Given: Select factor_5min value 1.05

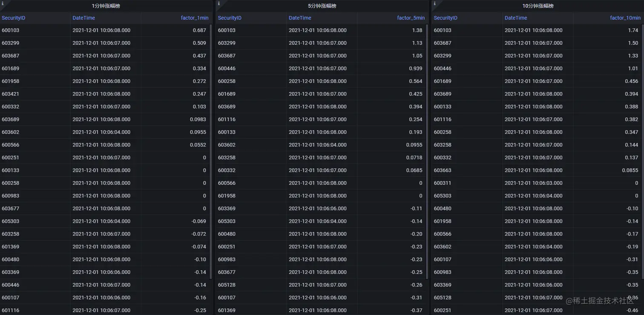Looking at the screenshot, I should (x=417, y=56).
